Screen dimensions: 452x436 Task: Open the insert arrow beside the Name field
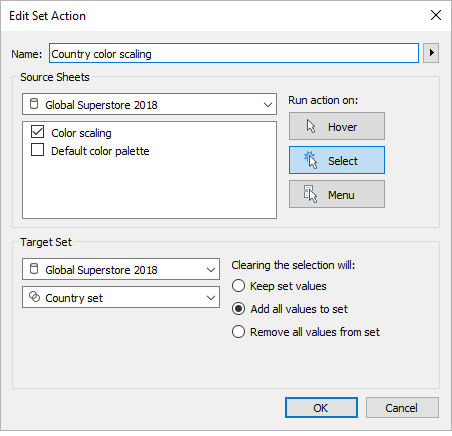pyautogui.click(x=431, y=53)
